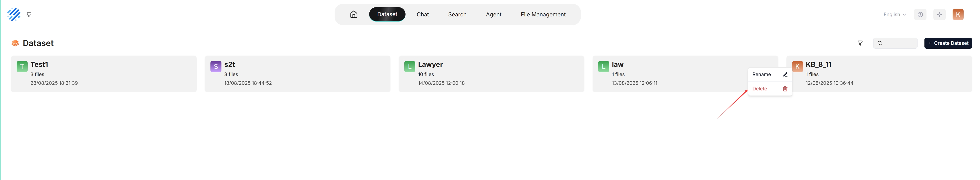Open the orange K user avatar
Image resolution: width=980 pixels, height=180 pixels.
(957, 14)
